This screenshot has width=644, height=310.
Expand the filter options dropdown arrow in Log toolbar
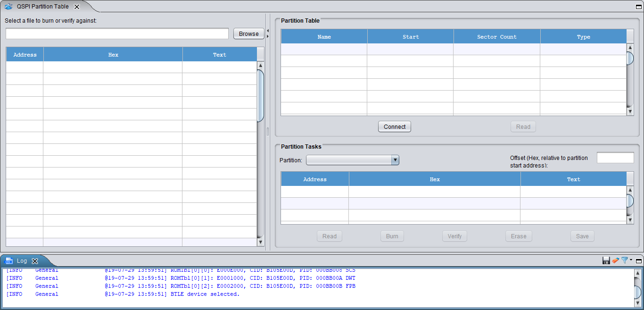pyautogui.click(x=631, y=260)
